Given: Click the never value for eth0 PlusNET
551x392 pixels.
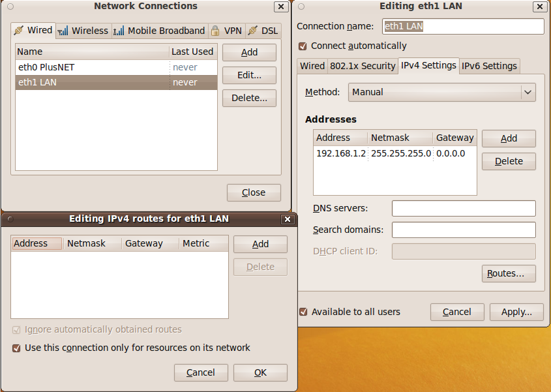Looking at the screenshot, I should tap(185, 67).
